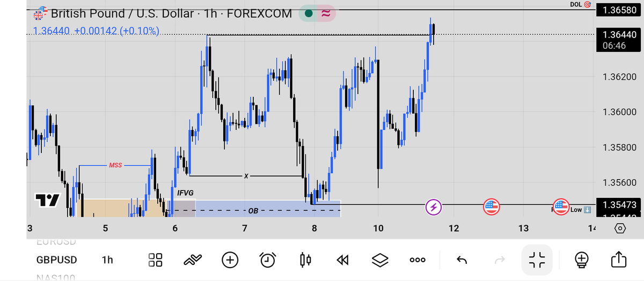Tap the purple lightning event icon
The width and height of the screenshot is (644, 281).
point(434,206)
